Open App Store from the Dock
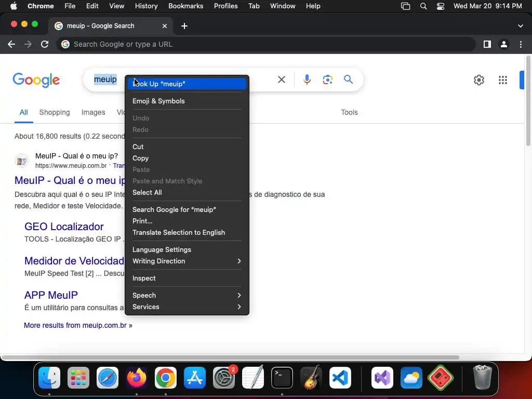 pyautogui.click(x=195, y=378)
